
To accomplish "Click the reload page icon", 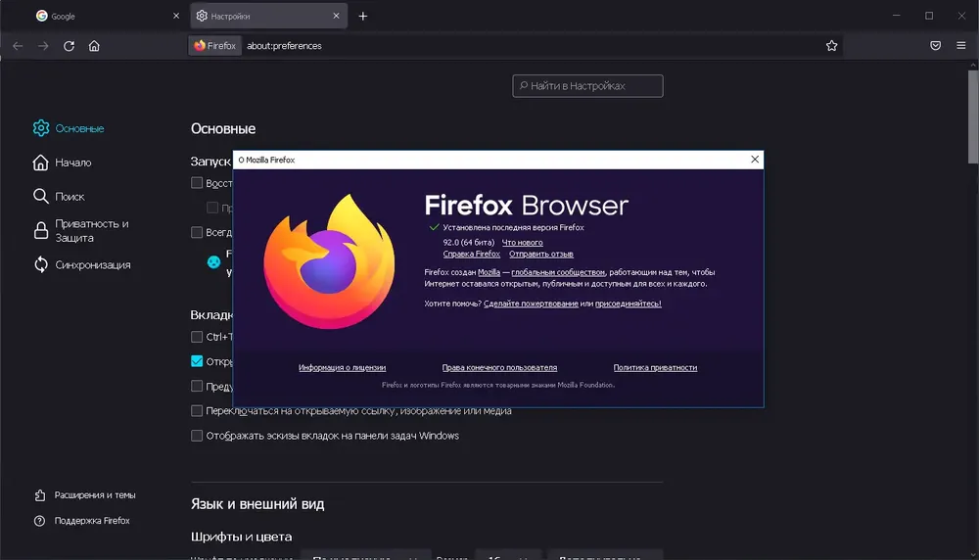I will (x=69, y=46).
